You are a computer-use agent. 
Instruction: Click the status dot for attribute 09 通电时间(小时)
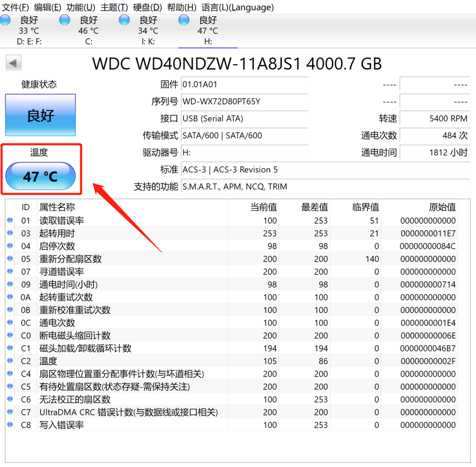[10, 284]
